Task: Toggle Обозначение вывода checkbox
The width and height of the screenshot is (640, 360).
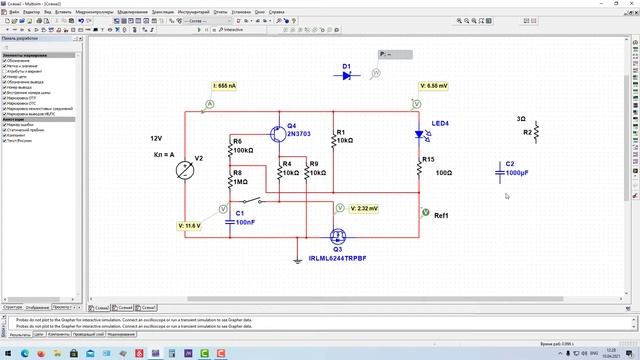Action: point(4,82)
